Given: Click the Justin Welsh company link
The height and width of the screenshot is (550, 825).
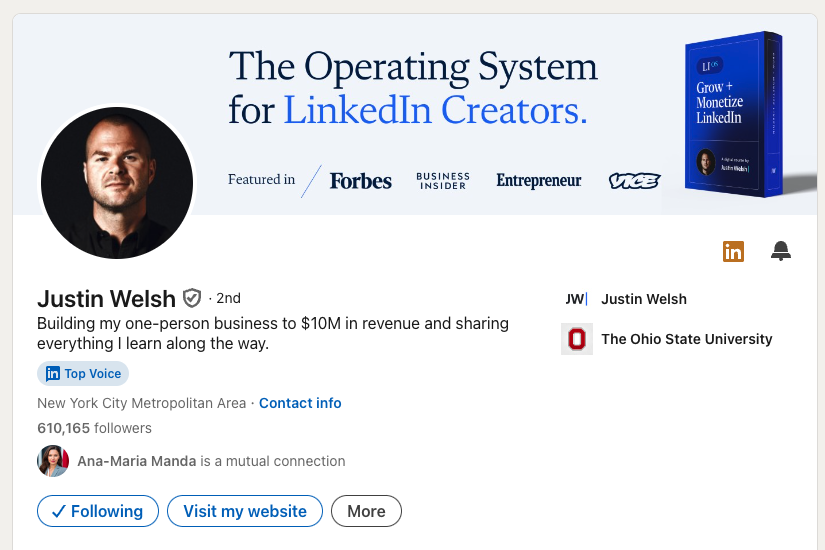Looking at the screenshot, I should point(644,299).
